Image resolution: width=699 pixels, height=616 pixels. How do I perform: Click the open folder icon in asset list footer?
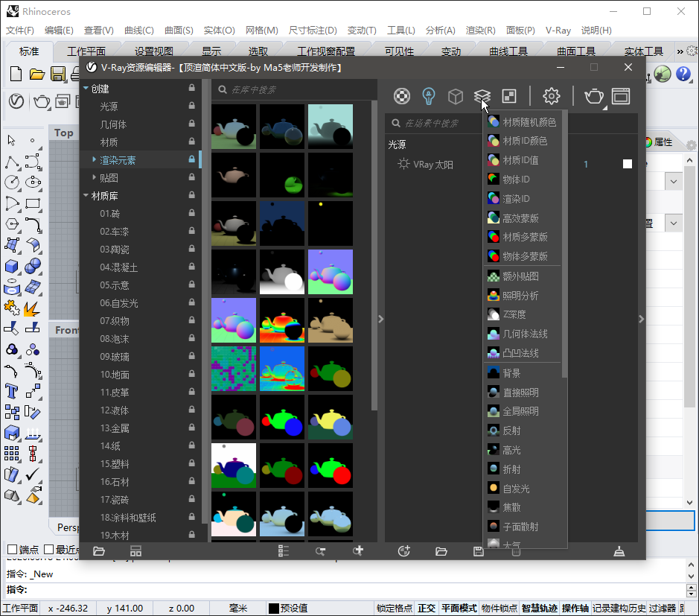click(x=441, y=551)
